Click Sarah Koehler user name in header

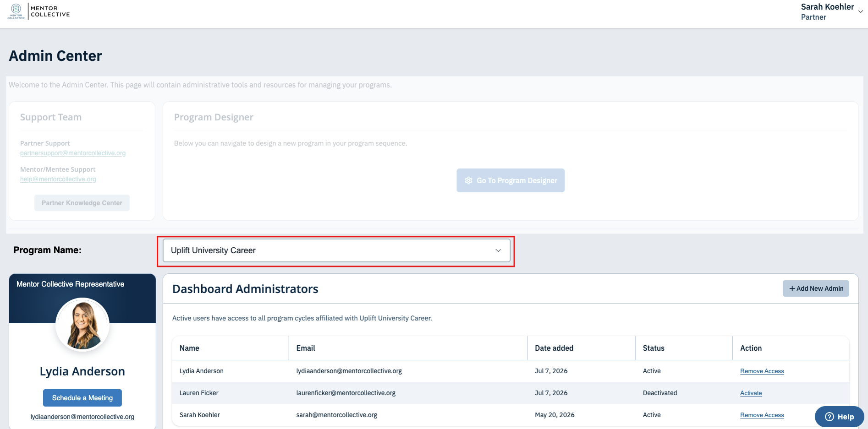coord(827,7)
